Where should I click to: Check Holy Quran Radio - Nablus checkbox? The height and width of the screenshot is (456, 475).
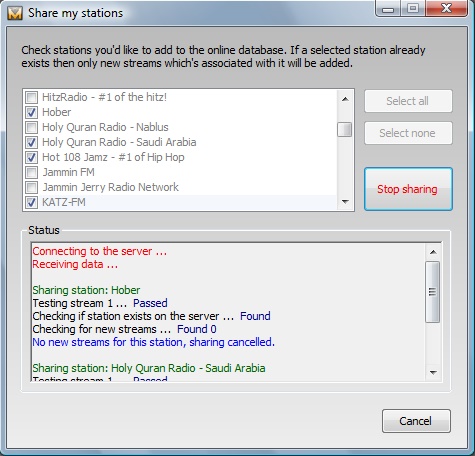[32, 127]
